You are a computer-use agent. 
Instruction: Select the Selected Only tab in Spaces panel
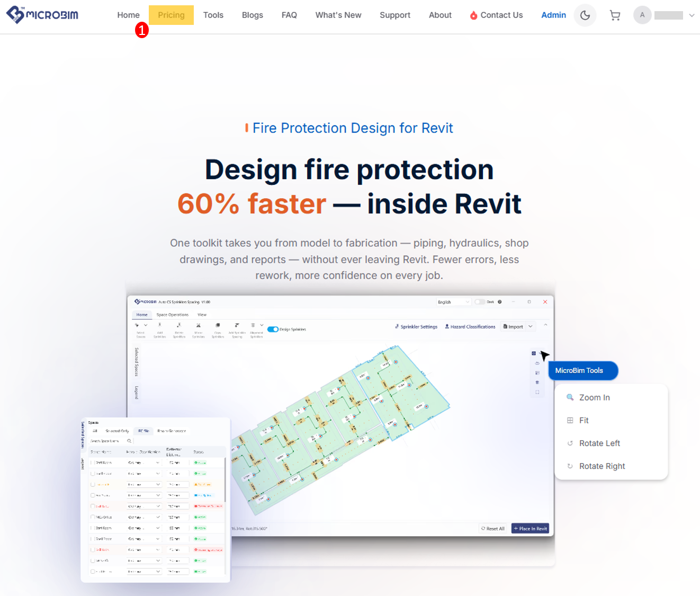pos(117,431)
